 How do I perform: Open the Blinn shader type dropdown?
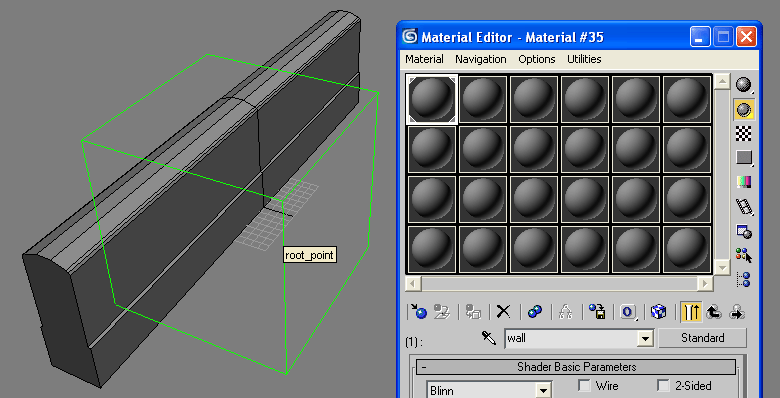[543, 391]
